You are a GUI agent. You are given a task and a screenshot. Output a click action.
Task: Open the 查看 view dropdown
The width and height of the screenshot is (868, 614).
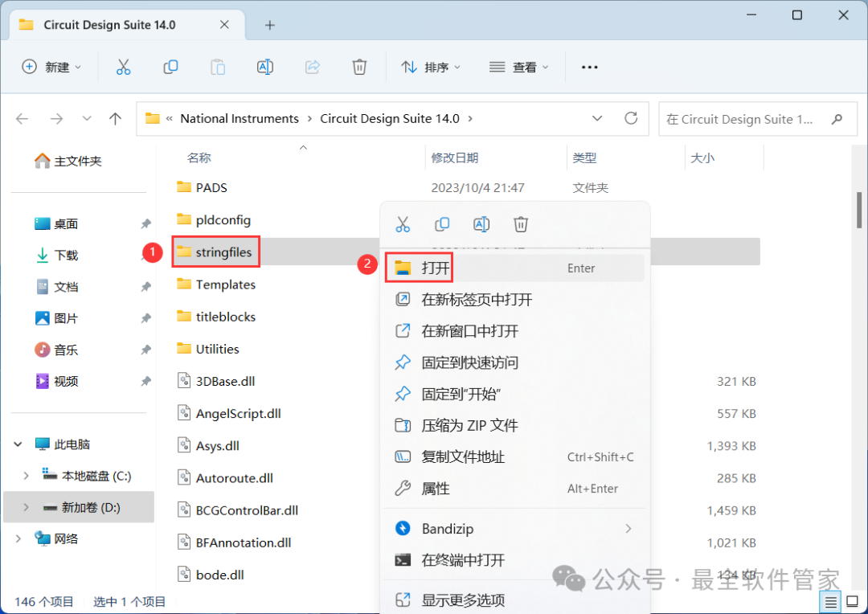(520, 68)
